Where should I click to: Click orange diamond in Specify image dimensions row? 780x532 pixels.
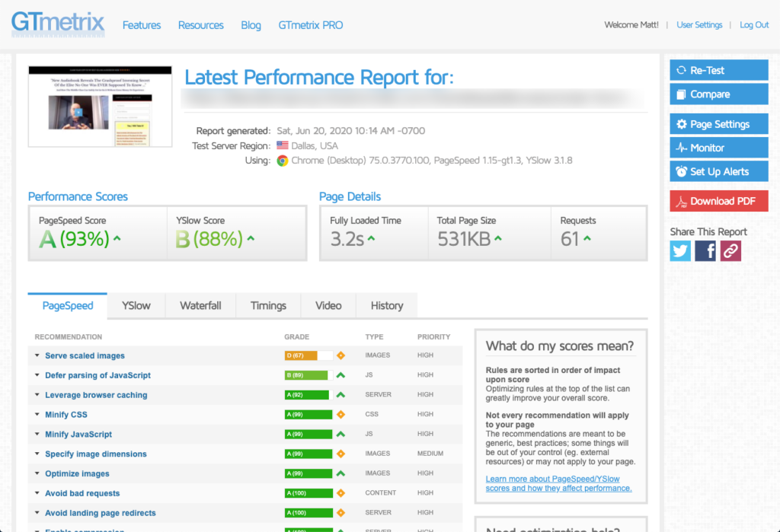pyautogui.click(x=340, y=454)
